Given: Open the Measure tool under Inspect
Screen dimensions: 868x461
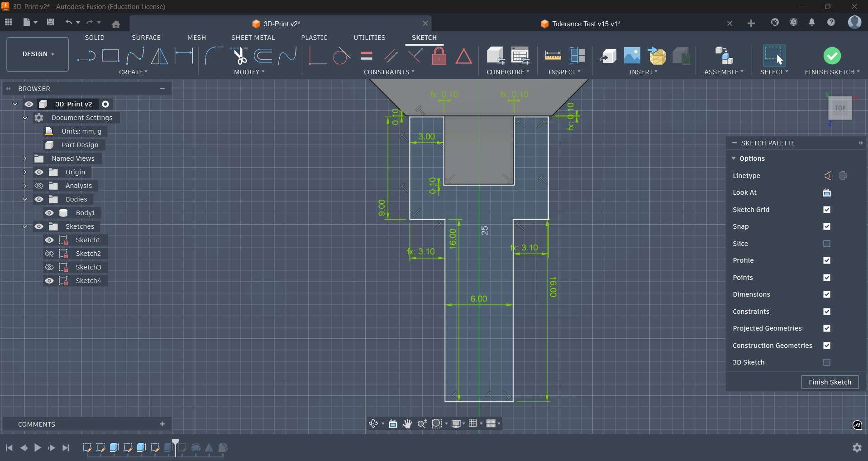Looking at the screenshot, I should (x=553, y=56).
